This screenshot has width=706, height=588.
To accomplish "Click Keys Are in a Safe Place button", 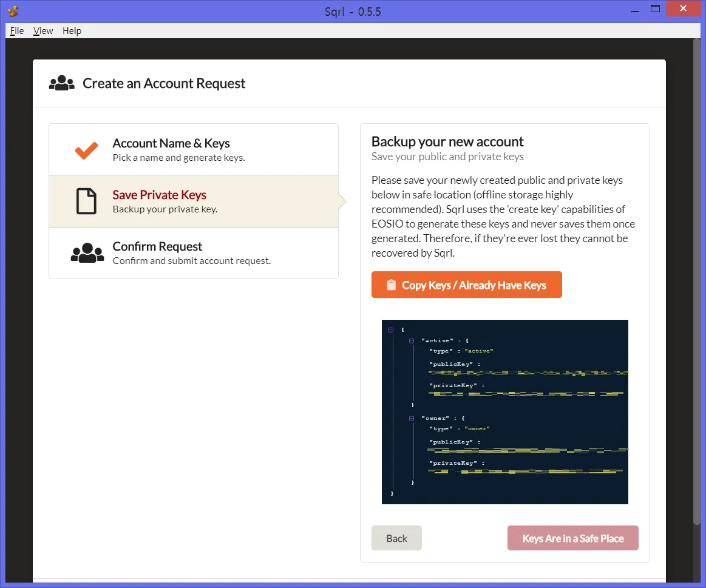I will 572,538.
